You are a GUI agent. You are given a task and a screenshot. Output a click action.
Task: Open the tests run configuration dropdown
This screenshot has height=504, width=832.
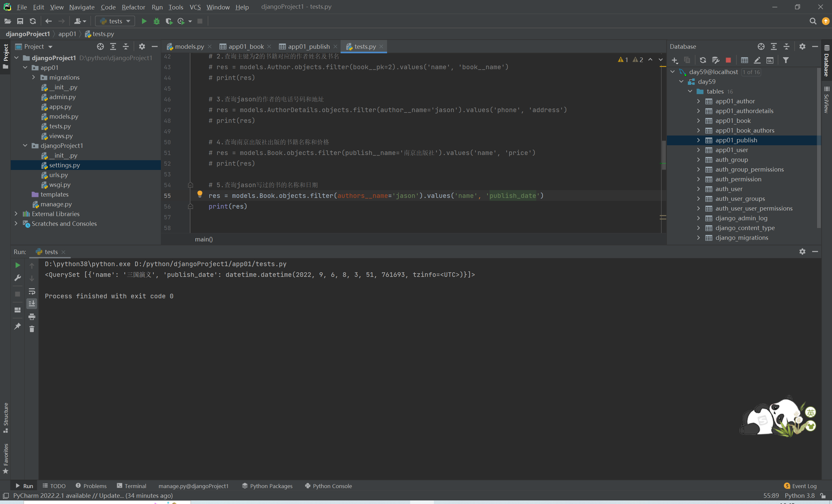(x=115, y=21)
